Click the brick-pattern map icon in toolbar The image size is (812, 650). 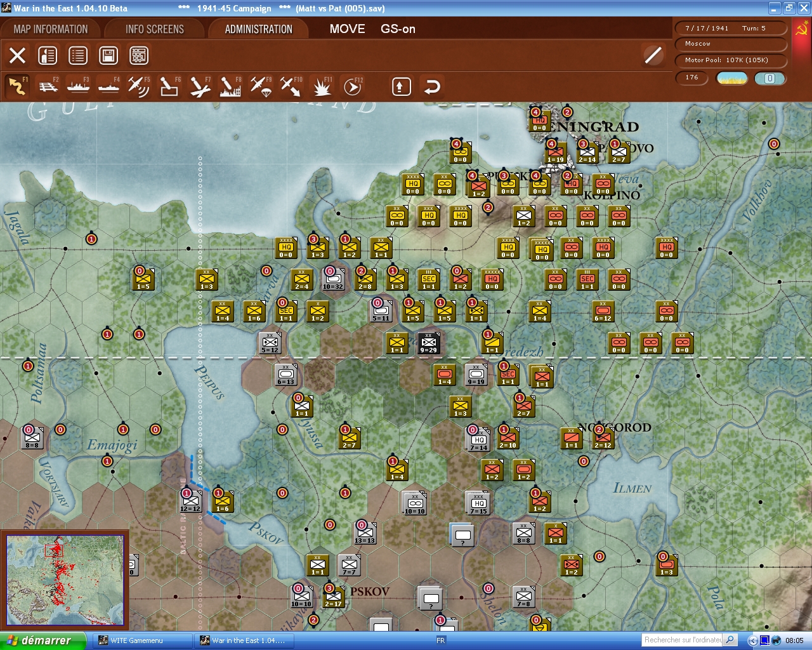[139, 56]
